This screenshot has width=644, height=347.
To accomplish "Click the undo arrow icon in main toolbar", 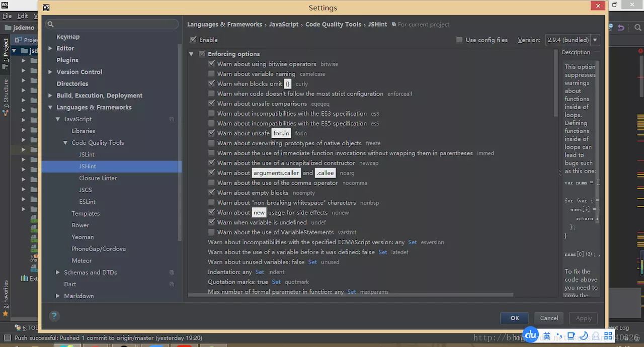I will pyautogui.click(x=621, y=28).
